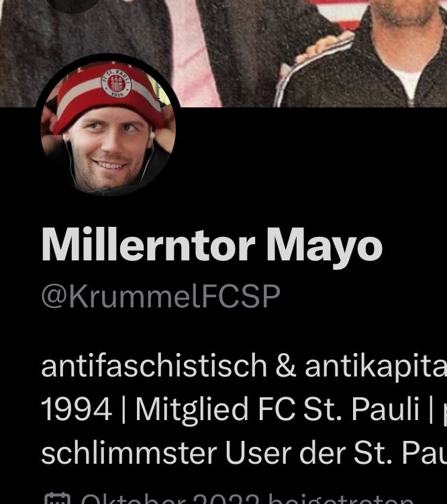The width and height of the screenshot is (447, 504).
Task: Click the word Mayo in display name
Action: (324, 248)
